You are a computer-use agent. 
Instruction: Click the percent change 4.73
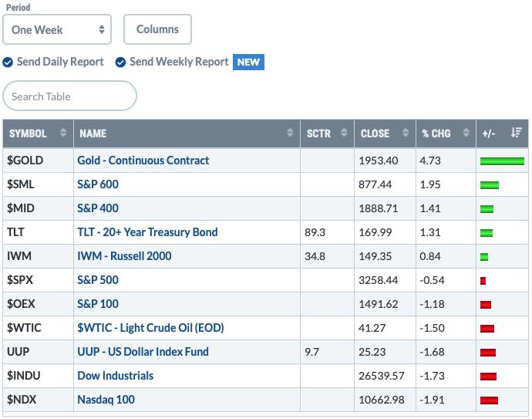pyautogui.click(x=430, y=161)
